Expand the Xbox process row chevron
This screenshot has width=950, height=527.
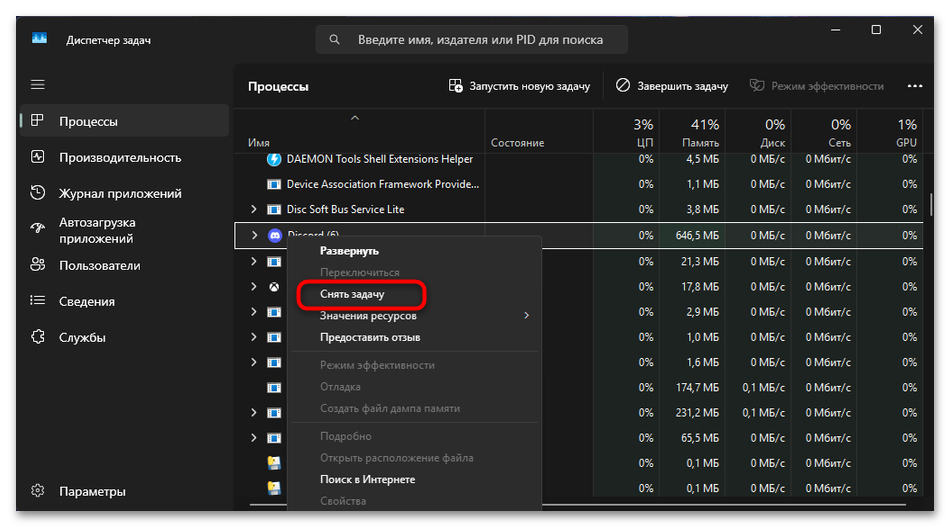(254, 287)
